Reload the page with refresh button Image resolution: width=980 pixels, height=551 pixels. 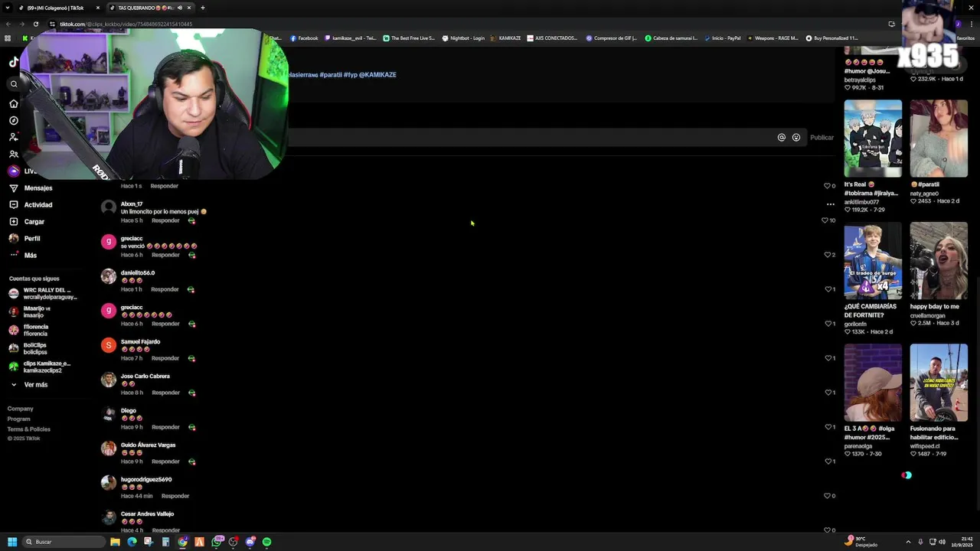click(x=35, y=24)
